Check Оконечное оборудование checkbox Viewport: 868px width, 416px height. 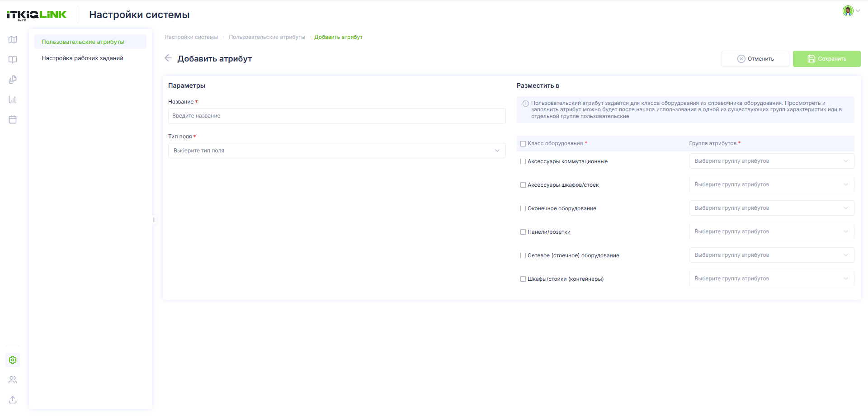click(x=523, y=208)
